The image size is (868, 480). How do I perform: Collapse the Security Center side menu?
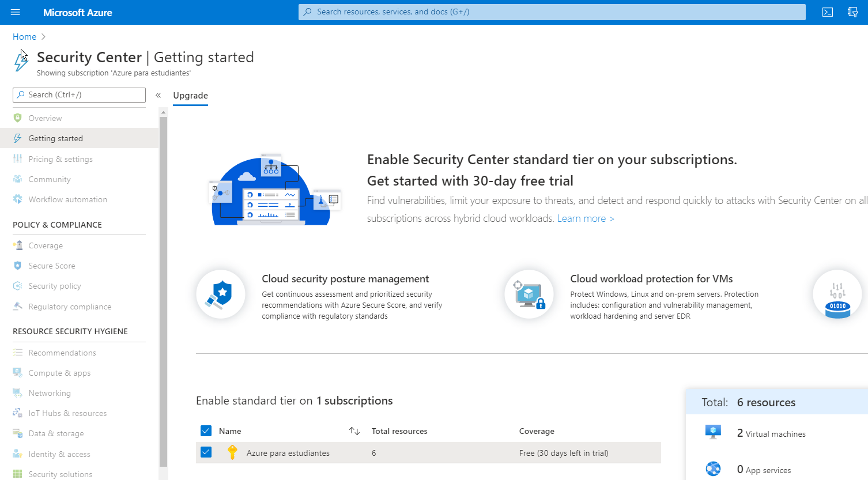[x=158, y=95]
